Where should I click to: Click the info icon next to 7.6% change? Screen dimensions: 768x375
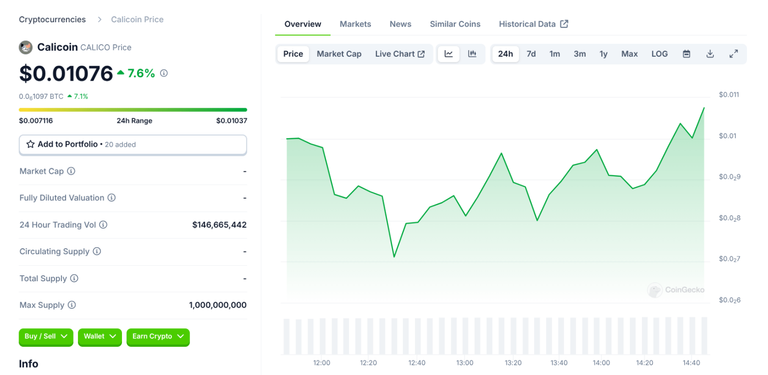(x=164, y=73)
